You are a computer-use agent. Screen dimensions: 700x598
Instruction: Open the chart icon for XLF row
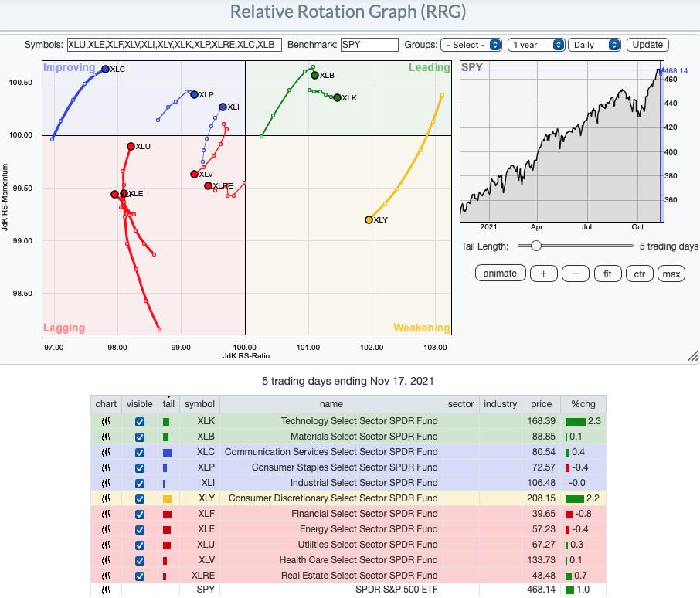coord(106,514)
